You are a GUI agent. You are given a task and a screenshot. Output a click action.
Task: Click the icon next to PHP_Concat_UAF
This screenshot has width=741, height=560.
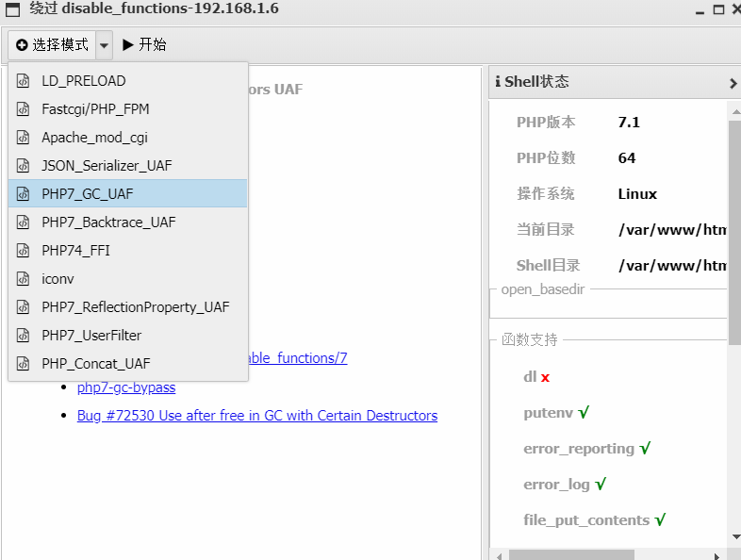[x=24, y=364]
